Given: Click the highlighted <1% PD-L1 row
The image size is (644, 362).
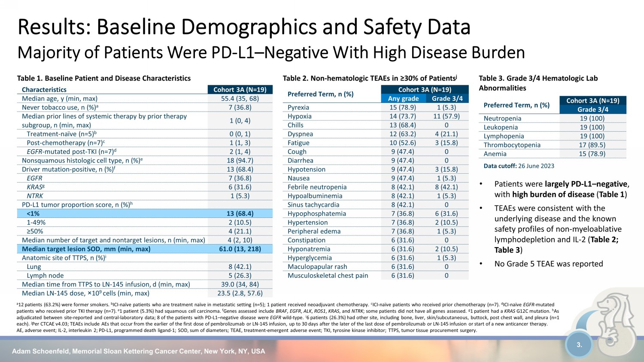Looking at the screenshot, I should (x=145, y=214).
